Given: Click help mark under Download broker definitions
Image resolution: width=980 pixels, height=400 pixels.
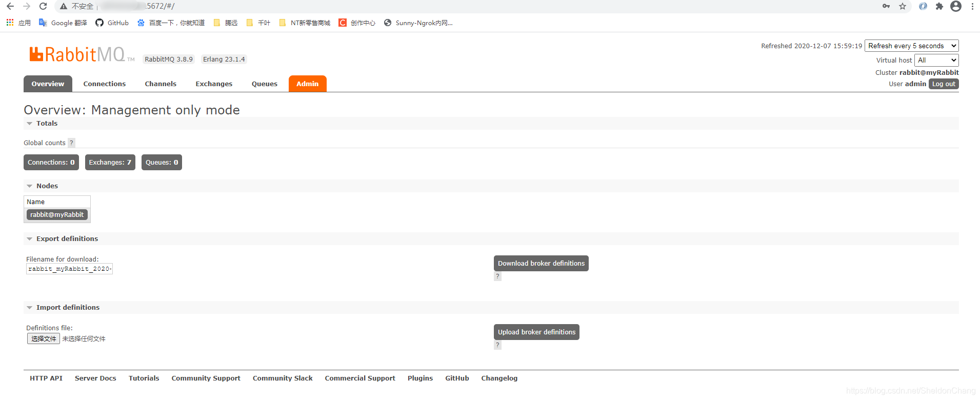Looking at the screenshot, I should click(x=497, y=276).
